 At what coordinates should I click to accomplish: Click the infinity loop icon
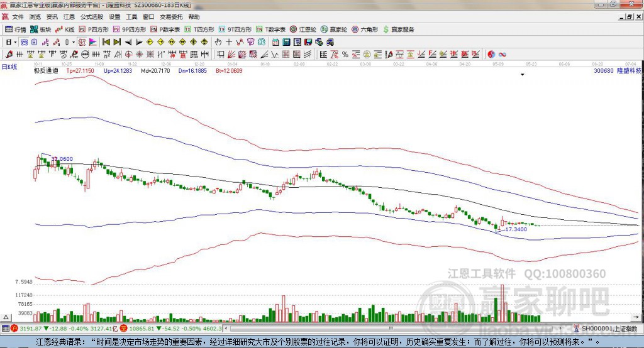point(502,54)
